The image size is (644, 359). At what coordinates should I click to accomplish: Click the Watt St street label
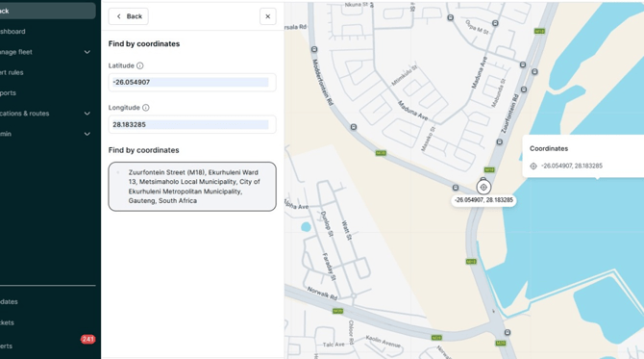pyautogui.click(x=347, y=230)
